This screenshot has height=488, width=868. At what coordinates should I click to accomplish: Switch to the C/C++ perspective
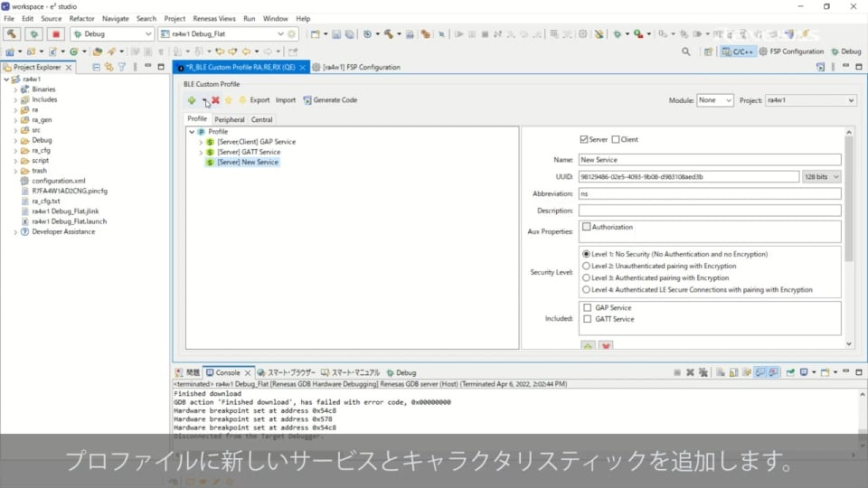738,52
